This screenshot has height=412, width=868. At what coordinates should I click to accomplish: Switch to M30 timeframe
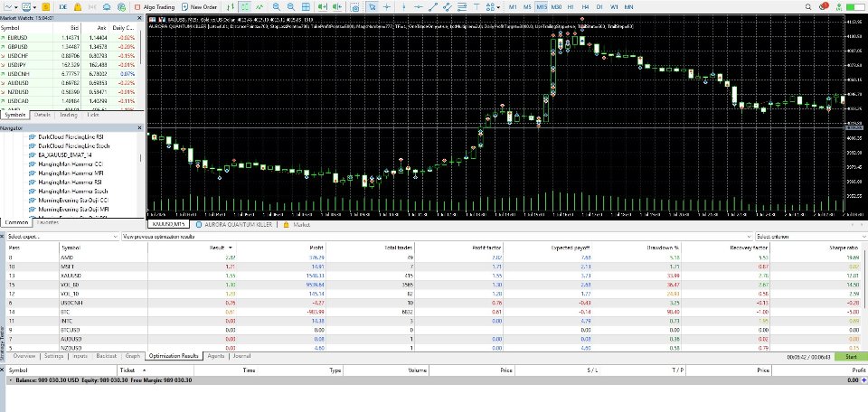point(556,7)
